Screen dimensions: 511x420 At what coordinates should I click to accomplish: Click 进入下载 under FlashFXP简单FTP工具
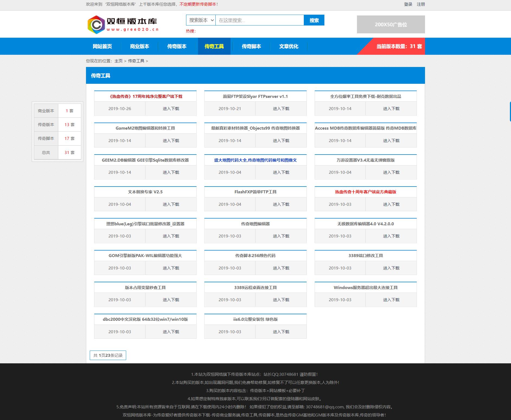tap(281, 204)
